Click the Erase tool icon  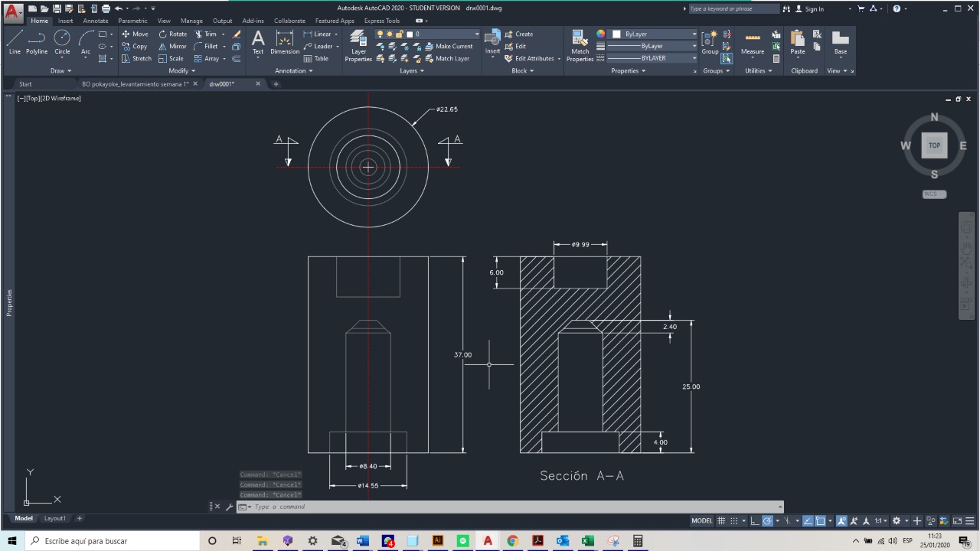click(x=237, y=34)
